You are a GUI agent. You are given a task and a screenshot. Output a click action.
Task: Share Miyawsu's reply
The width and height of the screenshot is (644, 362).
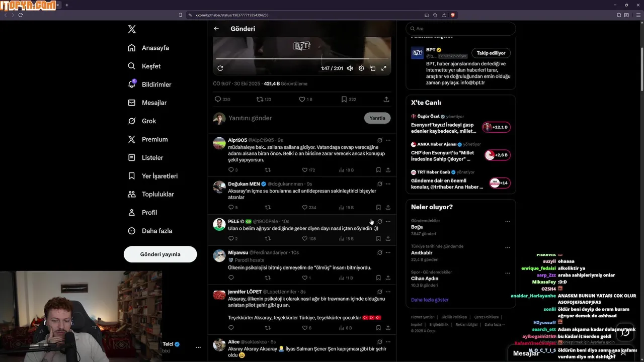point(388,278)
